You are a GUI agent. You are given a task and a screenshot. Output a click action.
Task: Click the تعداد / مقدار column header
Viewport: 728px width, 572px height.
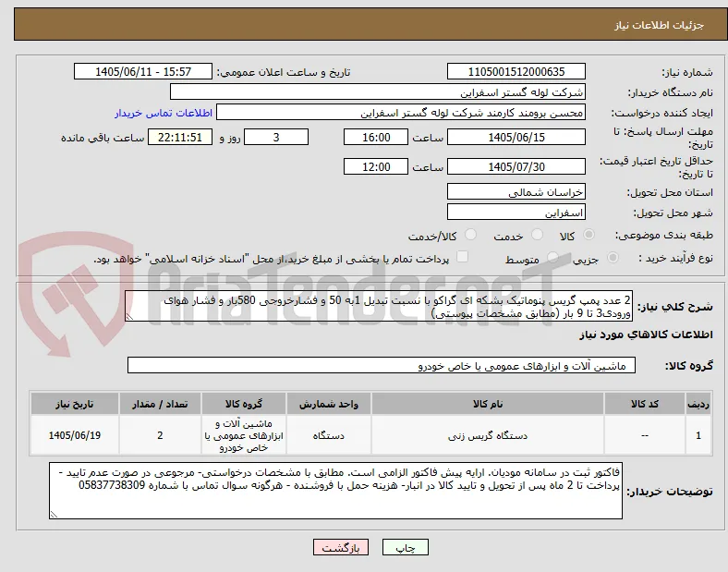[x=160, y=404]
